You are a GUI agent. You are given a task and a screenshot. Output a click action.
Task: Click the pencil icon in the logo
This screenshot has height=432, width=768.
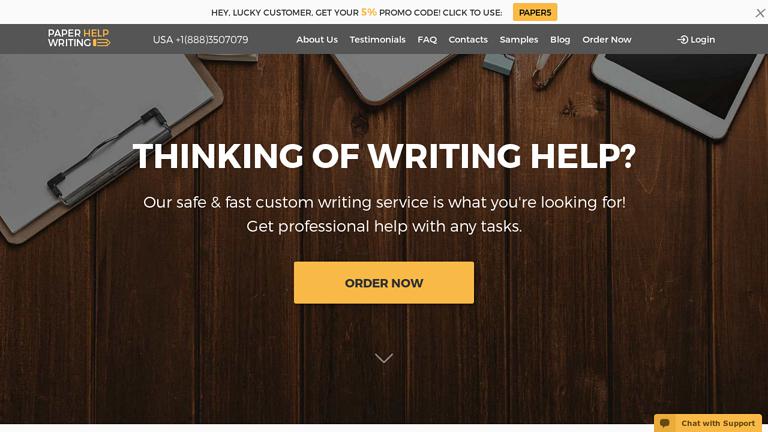click(101, 43)
